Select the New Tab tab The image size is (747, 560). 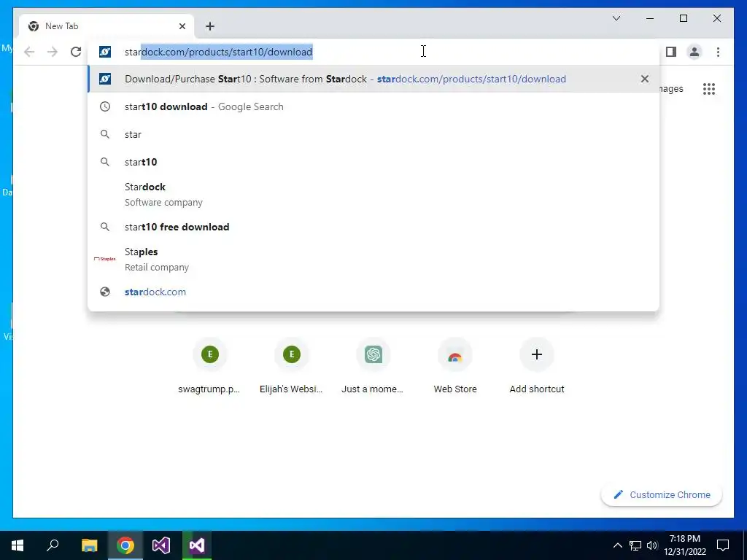pos(107,26)
